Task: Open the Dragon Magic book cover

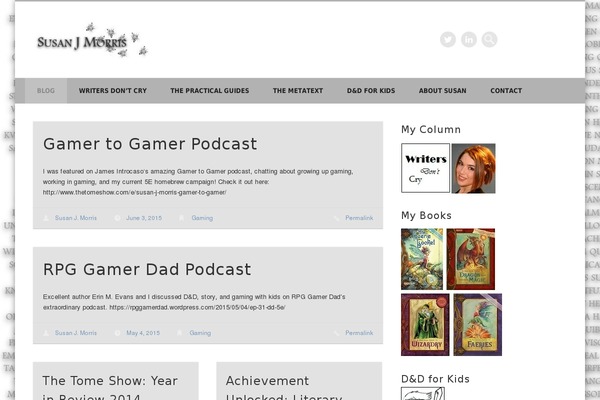Action: pyautogui.click(x=471, y=259)
